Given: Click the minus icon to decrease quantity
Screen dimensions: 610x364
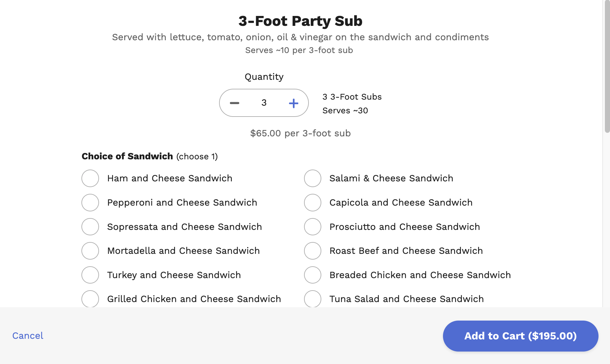Looking at the screenshot, I should coord(235,103).
